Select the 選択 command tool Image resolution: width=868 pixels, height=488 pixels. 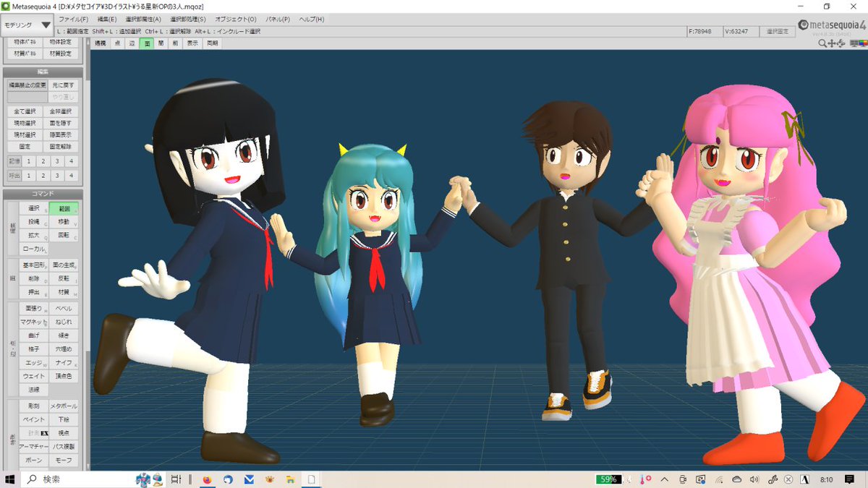[x=33, y=208]
